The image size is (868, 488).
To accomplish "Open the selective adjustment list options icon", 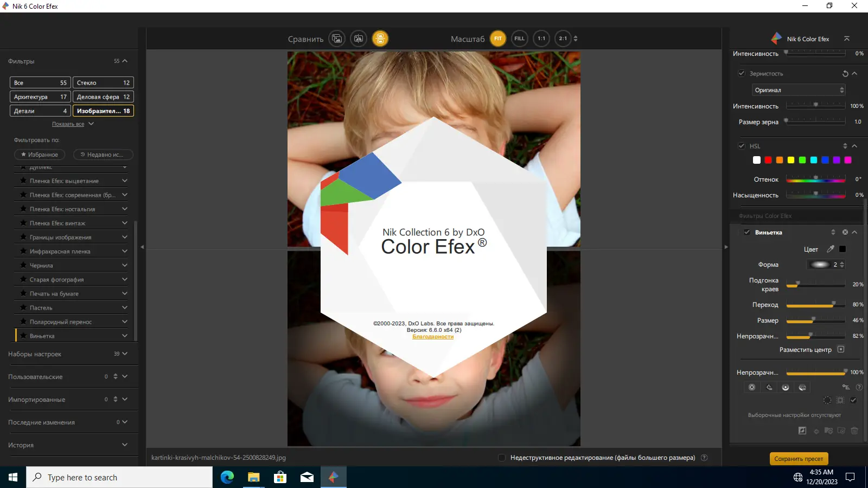I will coord(846,387).
